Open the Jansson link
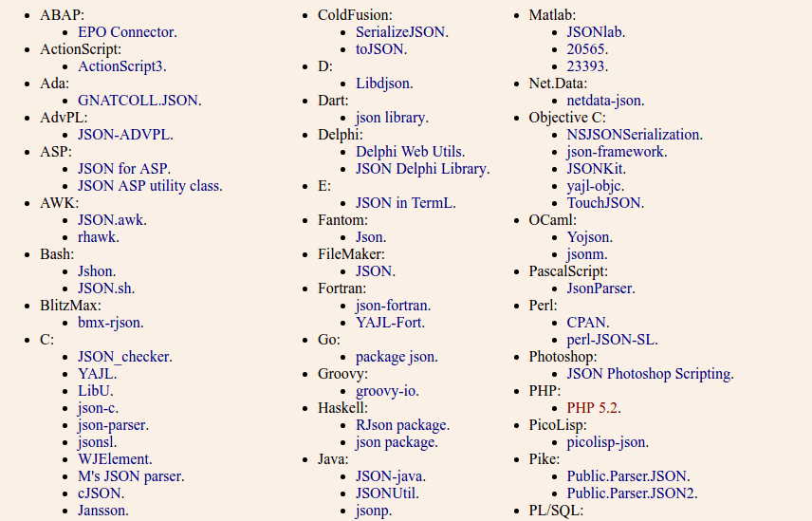Image resolution: width=812 pixels, height=521 pixels. coord(102,511)
